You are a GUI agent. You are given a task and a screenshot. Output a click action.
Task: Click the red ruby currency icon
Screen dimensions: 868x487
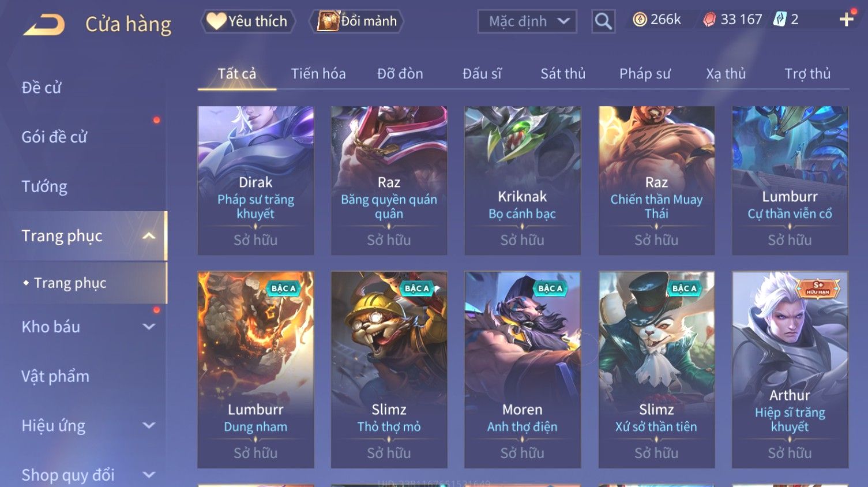[709, 20]
